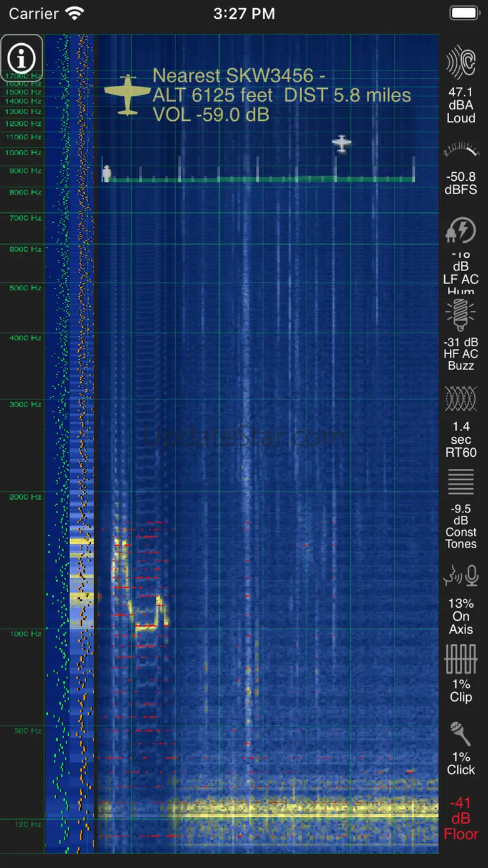Tap the 5000 Hz frequency label
The height and width of the screenshot is (868, 488).
(x=26, y=288)
